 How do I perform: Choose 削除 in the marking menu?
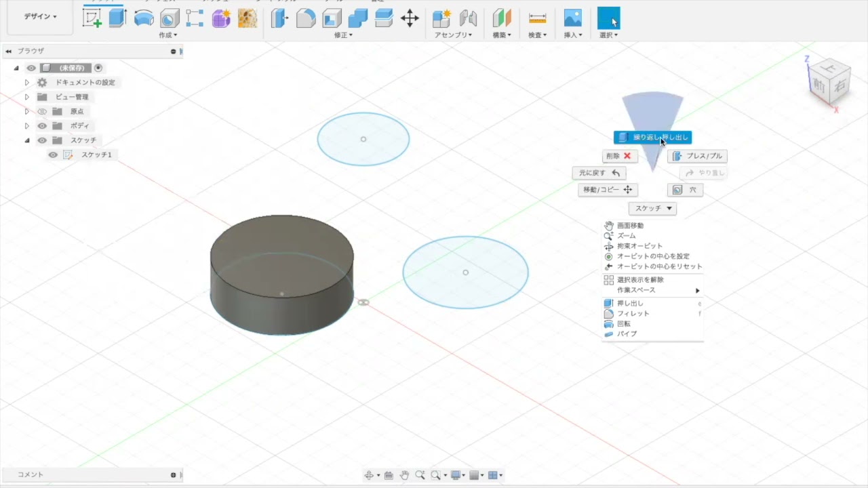(x=620, y=156)
